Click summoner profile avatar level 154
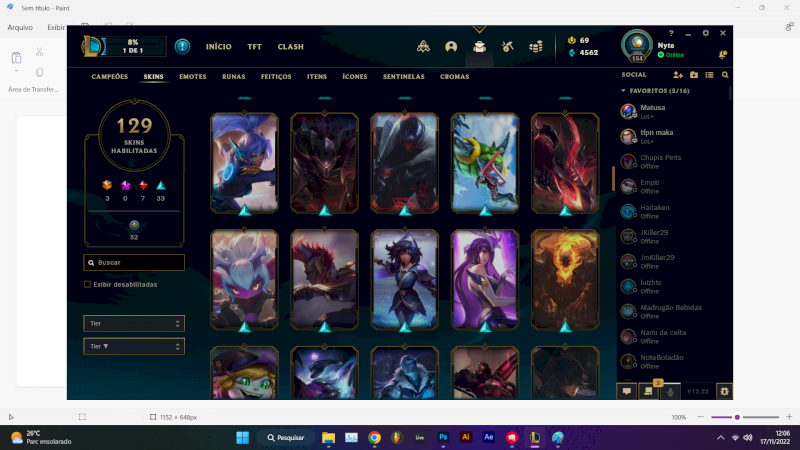This screenshot has width=800, height=450. tap(637, 46)
